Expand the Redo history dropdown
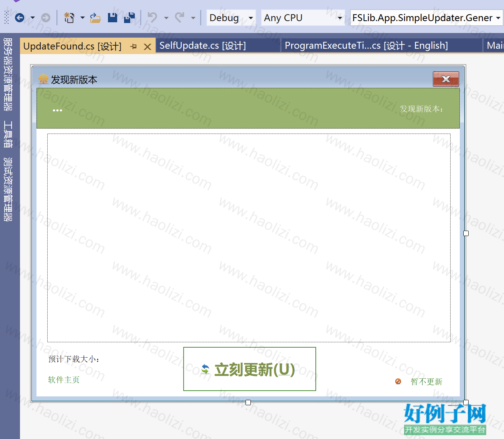The width and height of the screenshot is (504, 439). (193, 18)
